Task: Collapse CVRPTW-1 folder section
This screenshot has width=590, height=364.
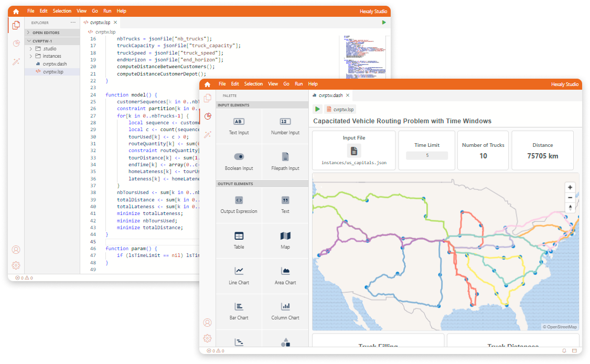Action: coord(52,41)
